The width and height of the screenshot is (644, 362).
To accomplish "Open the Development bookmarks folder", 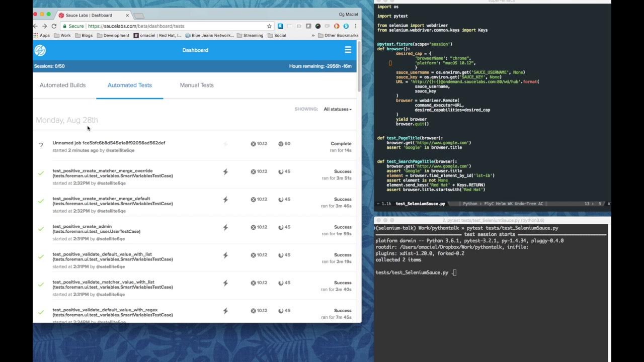I will point(113,36).
